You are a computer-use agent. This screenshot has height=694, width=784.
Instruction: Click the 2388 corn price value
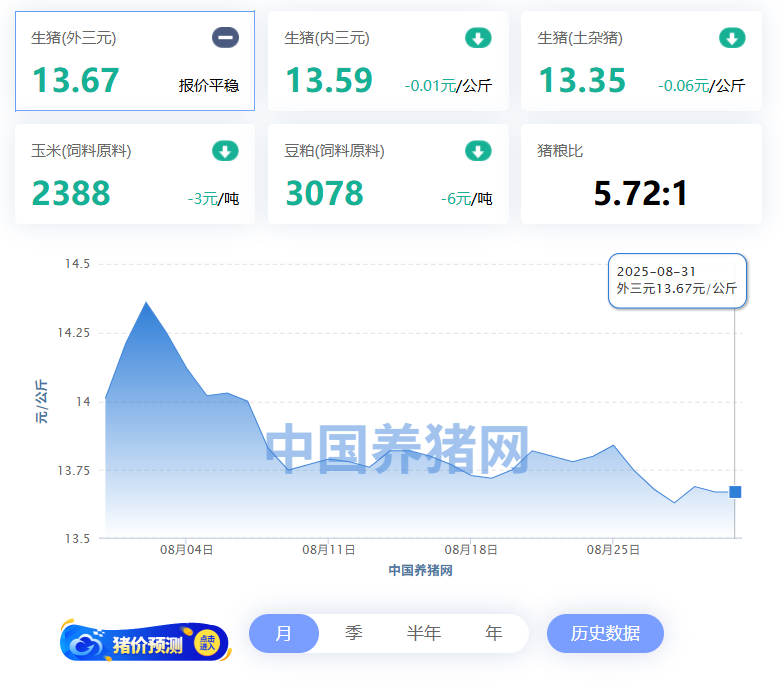click(x=71, y=193)
